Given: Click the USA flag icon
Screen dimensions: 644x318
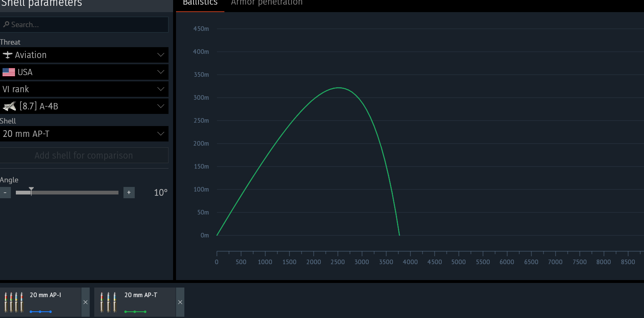Looking at the screenshot, I should click(8, 72).
